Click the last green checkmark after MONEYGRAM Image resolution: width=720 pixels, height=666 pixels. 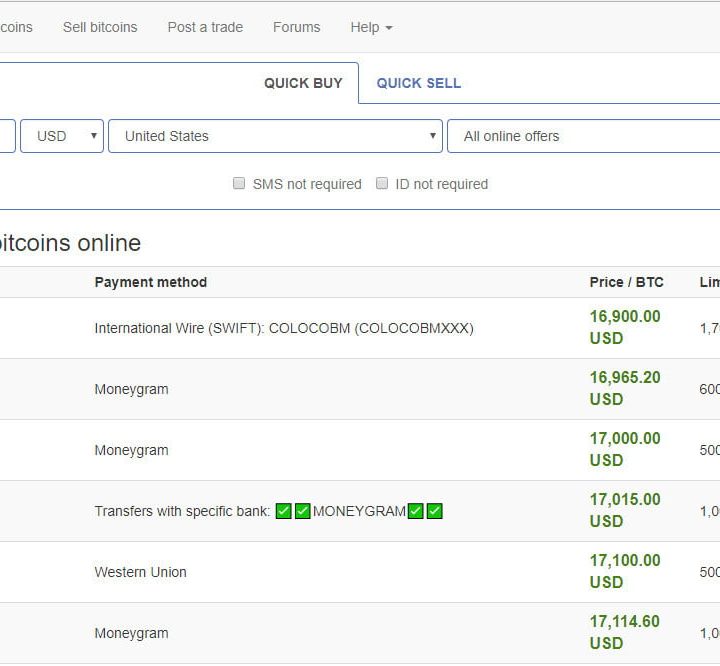pos(434,511)
